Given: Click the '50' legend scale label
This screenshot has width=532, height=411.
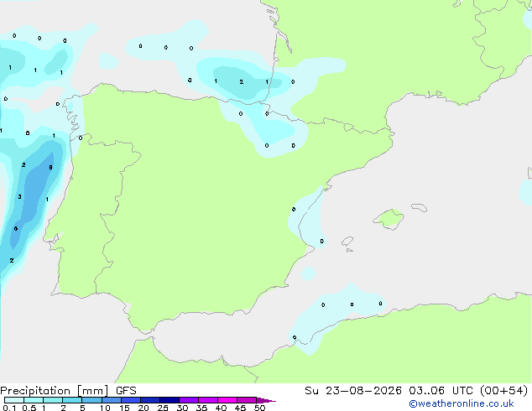Looking at the screenshot, I should 259,408.
